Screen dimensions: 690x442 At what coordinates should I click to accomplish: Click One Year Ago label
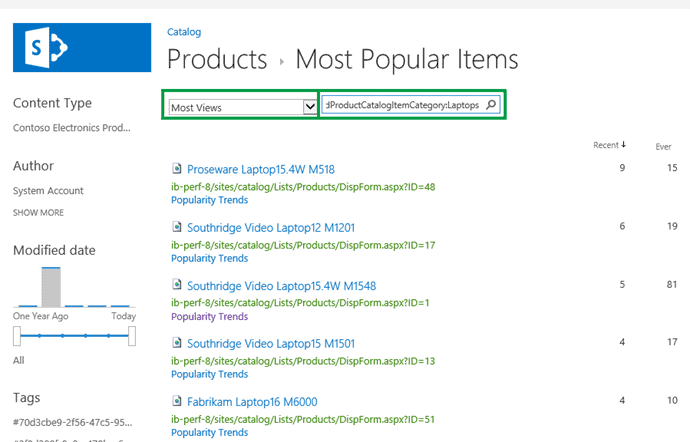40,316
